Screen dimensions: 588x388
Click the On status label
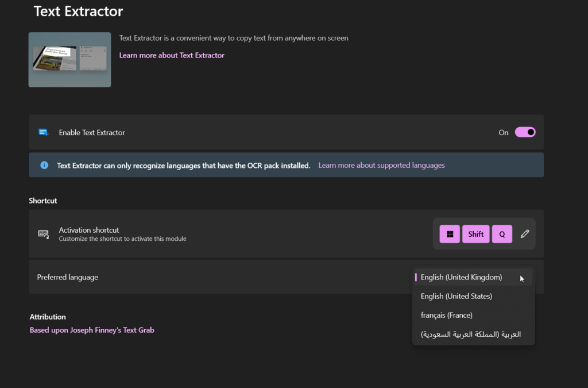[x=504, y=132]
